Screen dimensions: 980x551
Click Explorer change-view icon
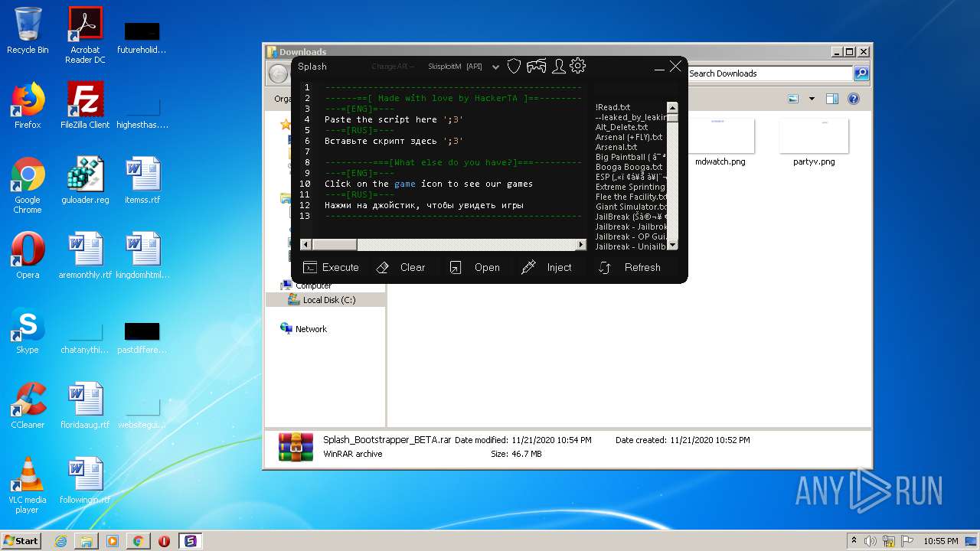[793, 99]
